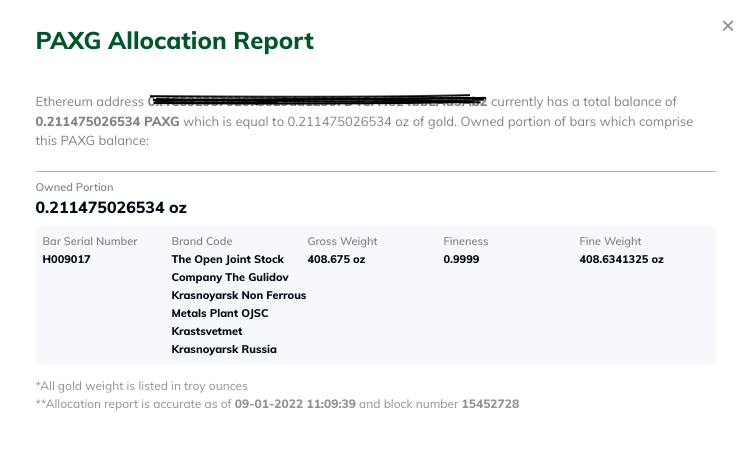Select bar serial number H009017

(x=66, y=259)
